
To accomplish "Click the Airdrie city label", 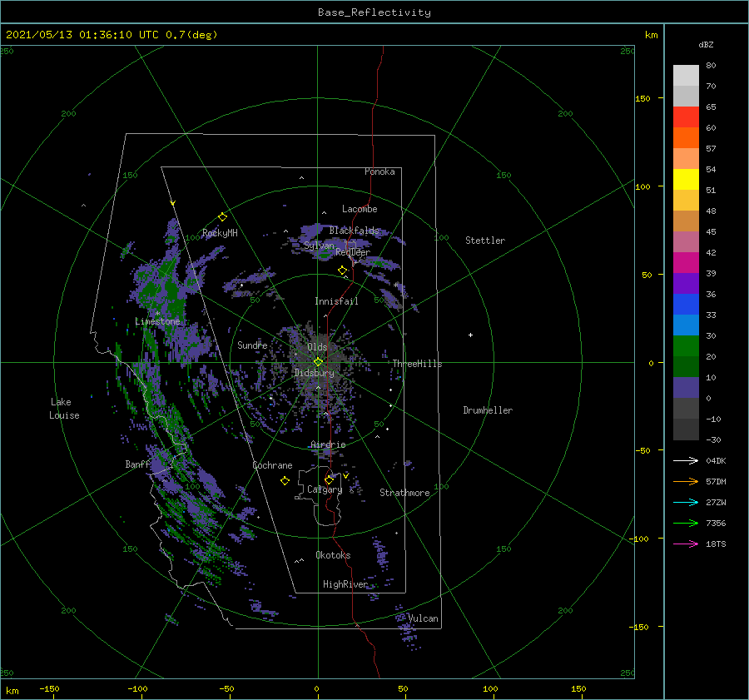I will 328,444.
